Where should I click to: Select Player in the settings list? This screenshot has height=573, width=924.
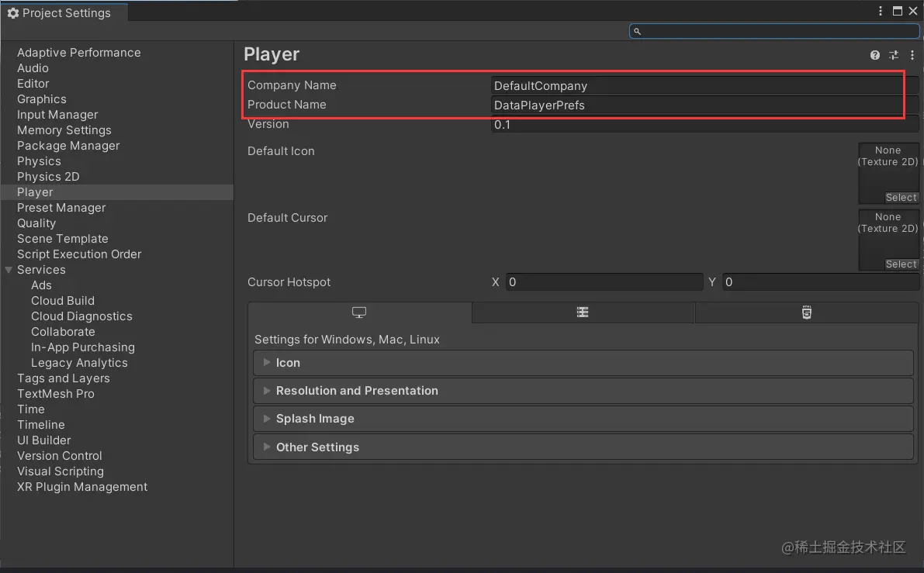[x=36, y=192]
